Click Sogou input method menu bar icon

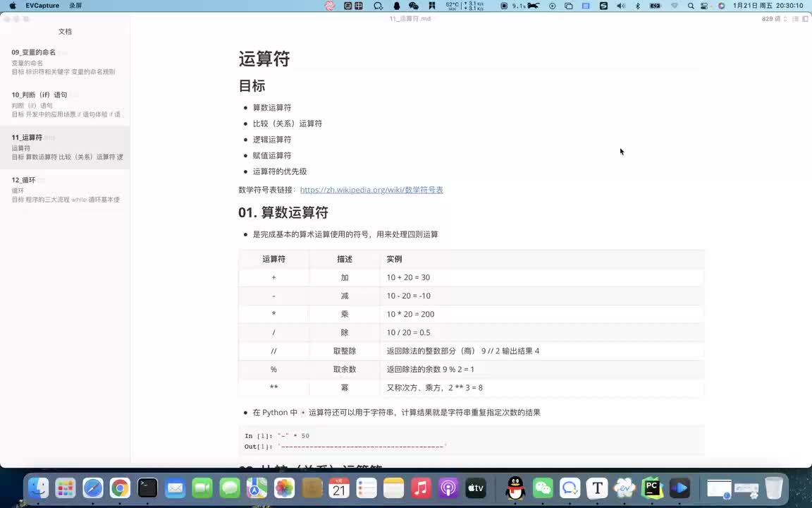coord(603,6)
